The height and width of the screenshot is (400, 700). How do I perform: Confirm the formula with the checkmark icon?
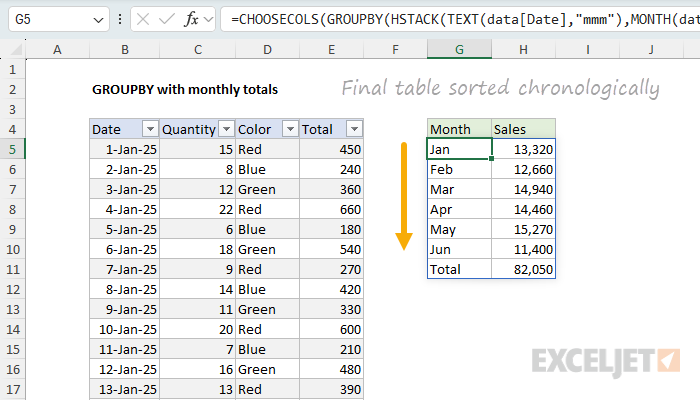pyautogui.click(x=167, y=19)
